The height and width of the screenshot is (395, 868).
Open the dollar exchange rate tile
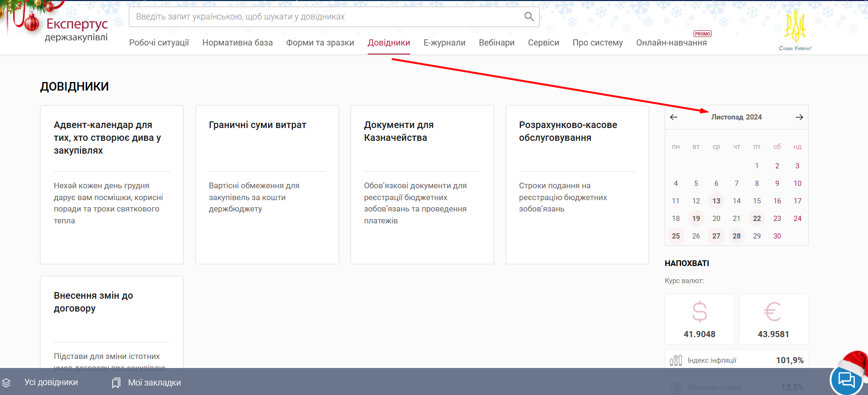pyautogui.click(x=699, y=319)
